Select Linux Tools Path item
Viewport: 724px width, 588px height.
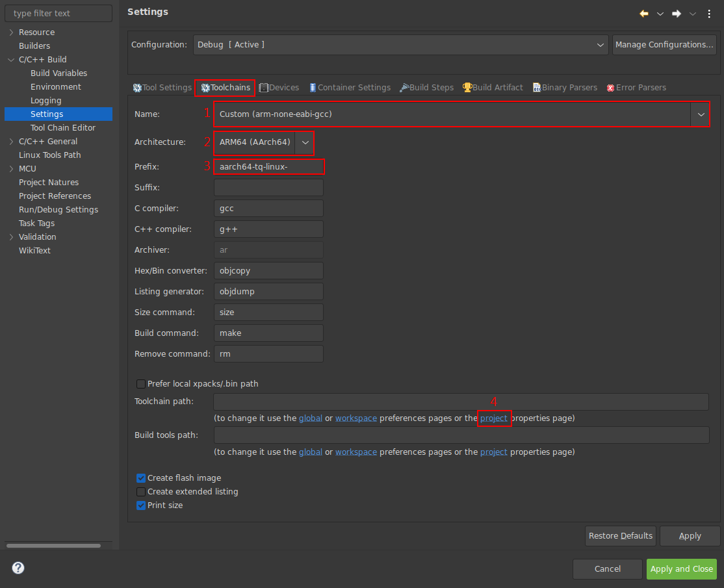(49, 155)
